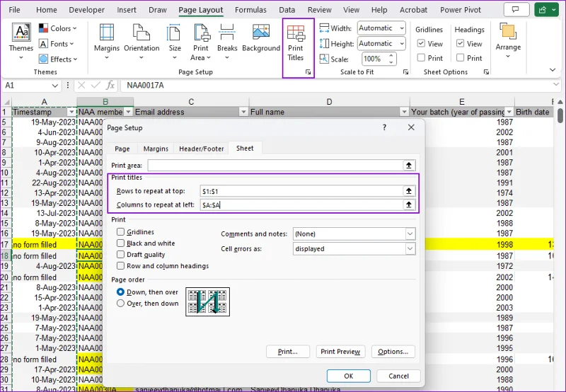
Task: Open the Arrange menu
Action: (508, 40)
